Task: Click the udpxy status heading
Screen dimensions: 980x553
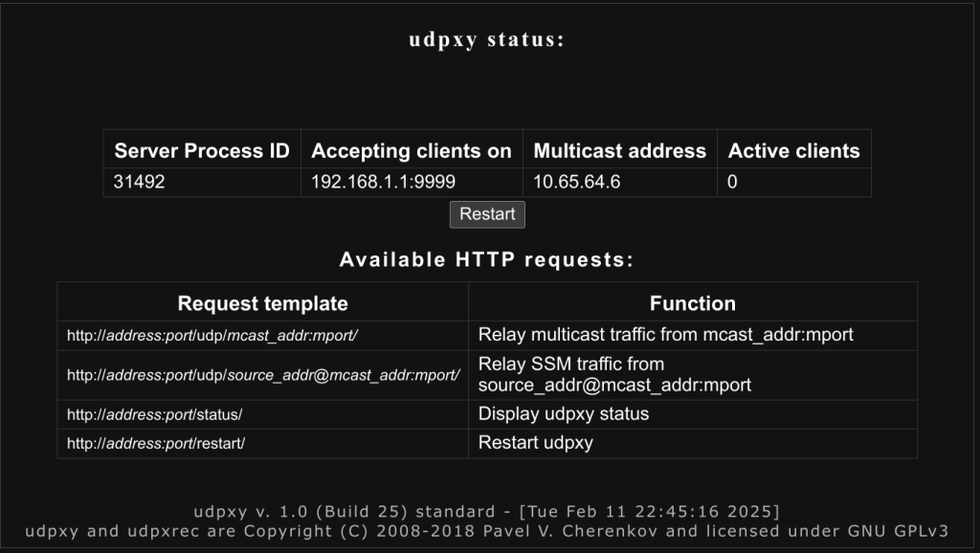Action: pos(487,39)
